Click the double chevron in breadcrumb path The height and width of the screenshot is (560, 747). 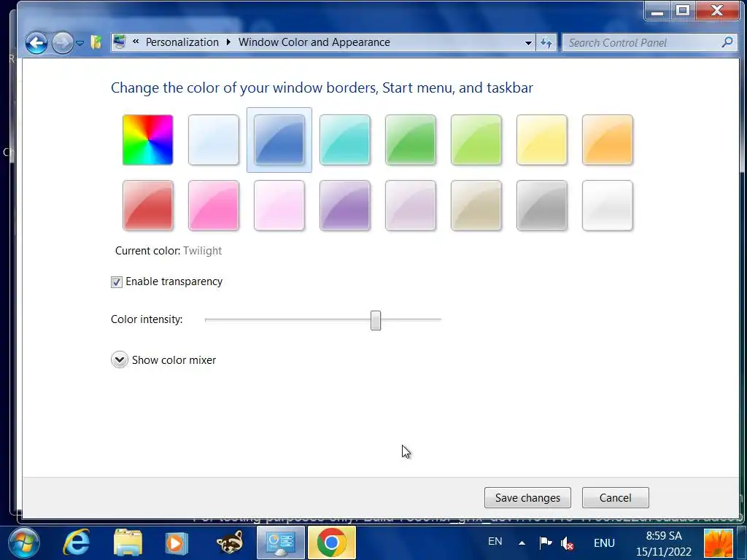(136, 42)
